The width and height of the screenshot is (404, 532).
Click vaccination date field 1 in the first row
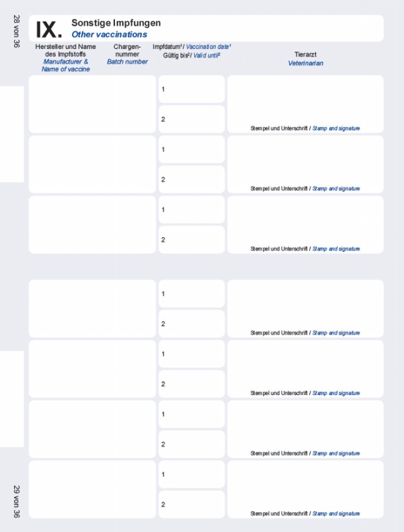[x=192, y=89]
